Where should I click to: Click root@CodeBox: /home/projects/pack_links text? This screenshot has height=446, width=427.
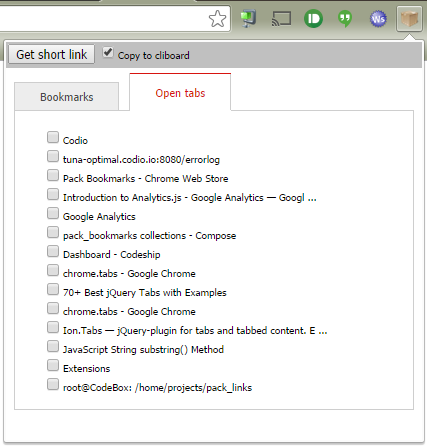(157, 388)
